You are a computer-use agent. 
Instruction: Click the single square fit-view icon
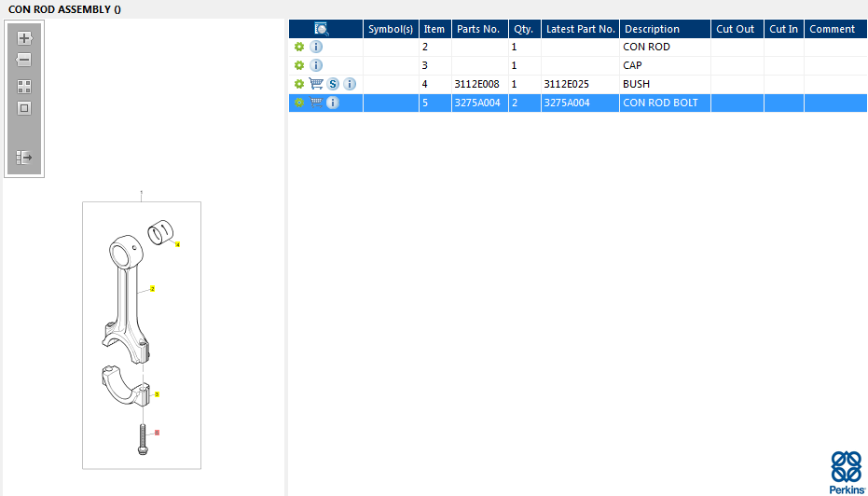(24, 108)
